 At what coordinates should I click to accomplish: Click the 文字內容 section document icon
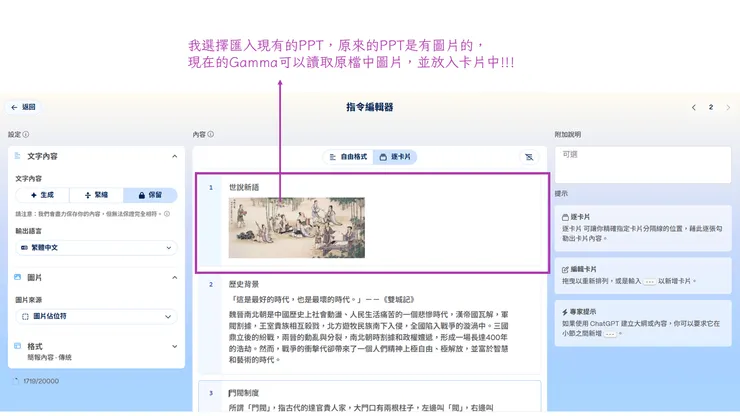[18, 156]
